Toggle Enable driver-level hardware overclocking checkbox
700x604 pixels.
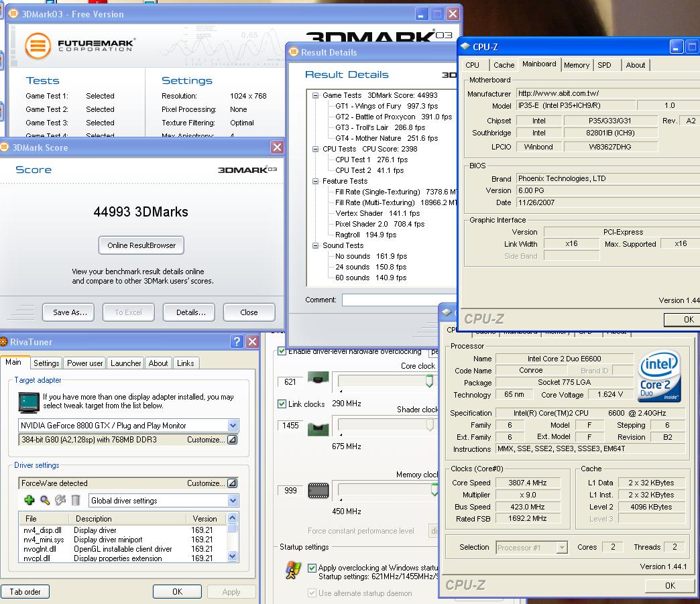click(x=282, y=351)
